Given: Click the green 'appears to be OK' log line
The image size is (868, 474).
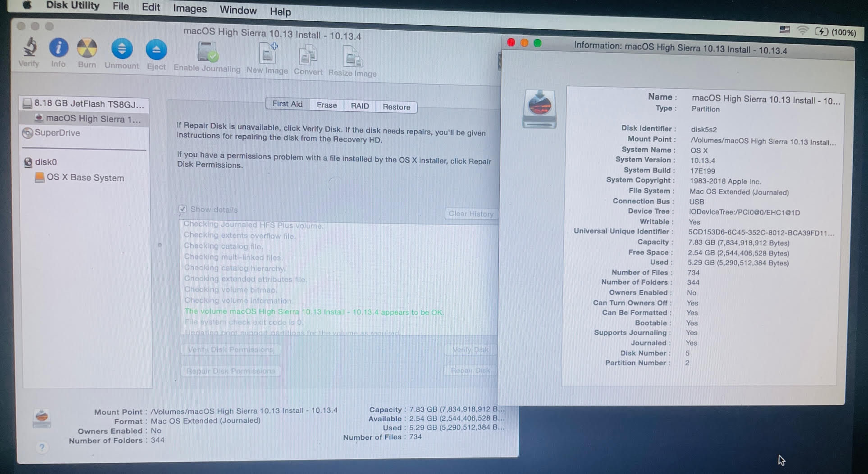Looking at the screenshot, I should click(x=314, y=312).
